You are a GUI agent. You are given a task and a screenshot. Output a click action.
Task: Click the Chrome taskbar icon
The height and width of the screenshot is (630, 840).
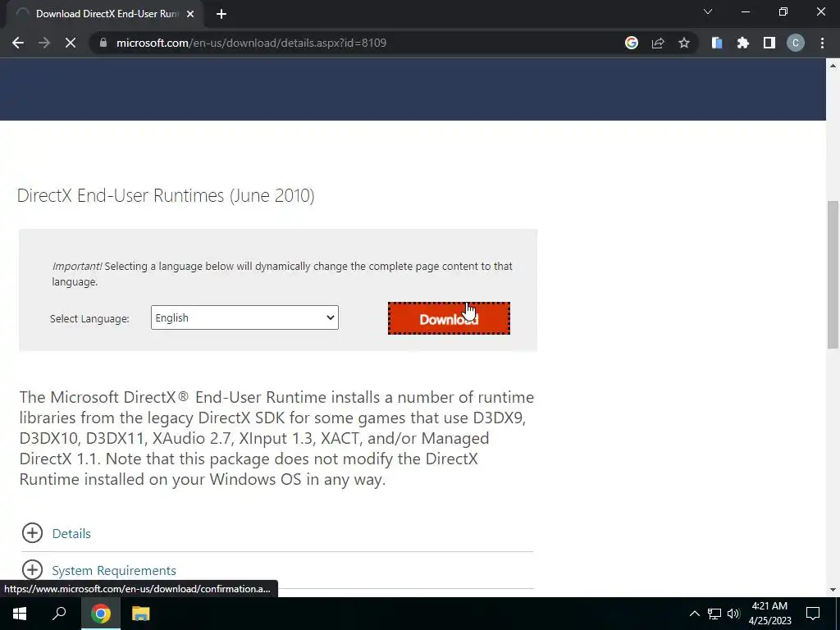pos(100,614)
